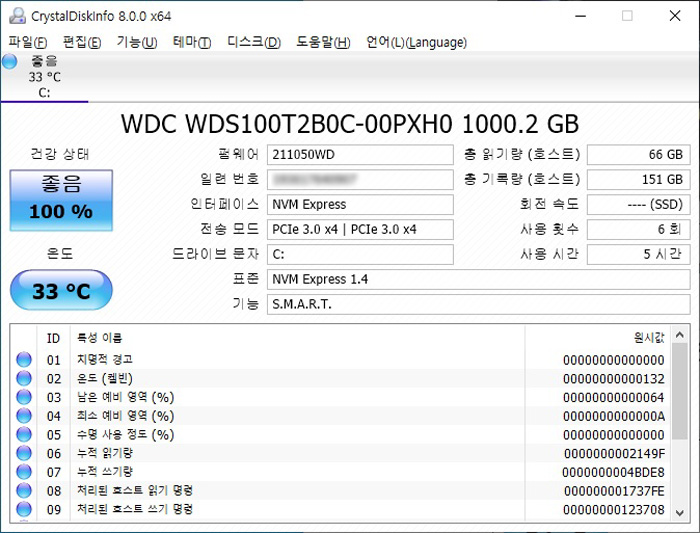Select the attribute row 최소 예비 영역 (%)

(x=341, y=416)
